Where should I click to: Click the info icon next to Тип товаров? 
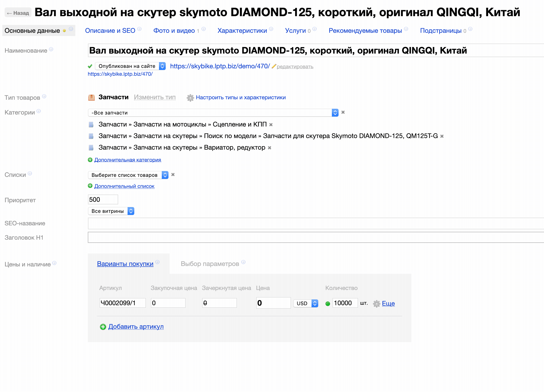tap(44, 96)
